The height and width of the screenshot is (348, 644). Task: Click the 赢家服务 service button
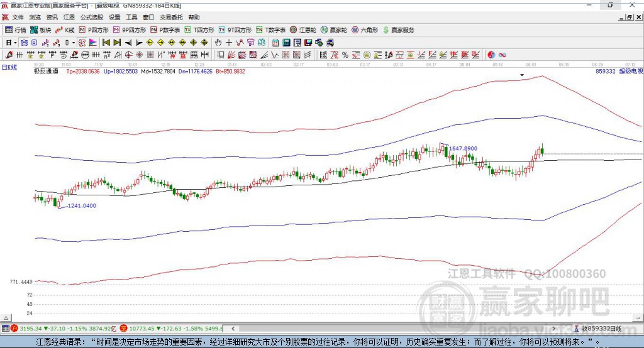click(x=398, y=30)
